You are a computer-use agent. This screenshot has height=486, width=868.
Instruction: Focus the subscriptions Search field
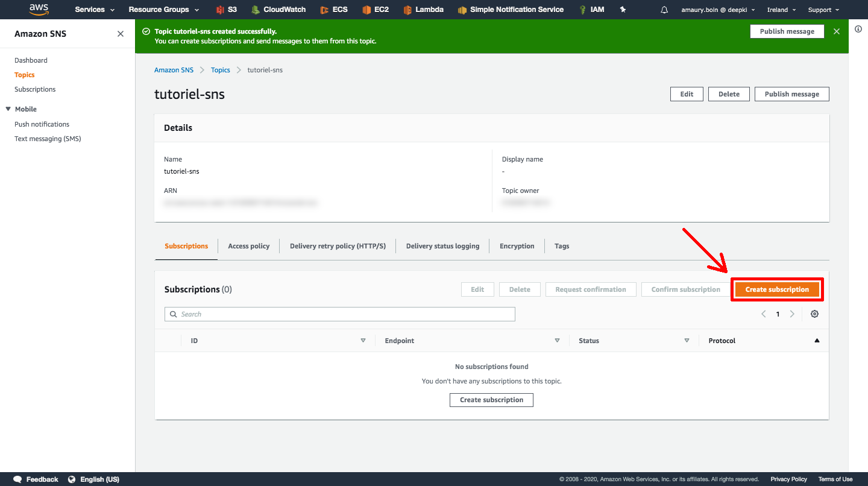(x=340, y=314)
